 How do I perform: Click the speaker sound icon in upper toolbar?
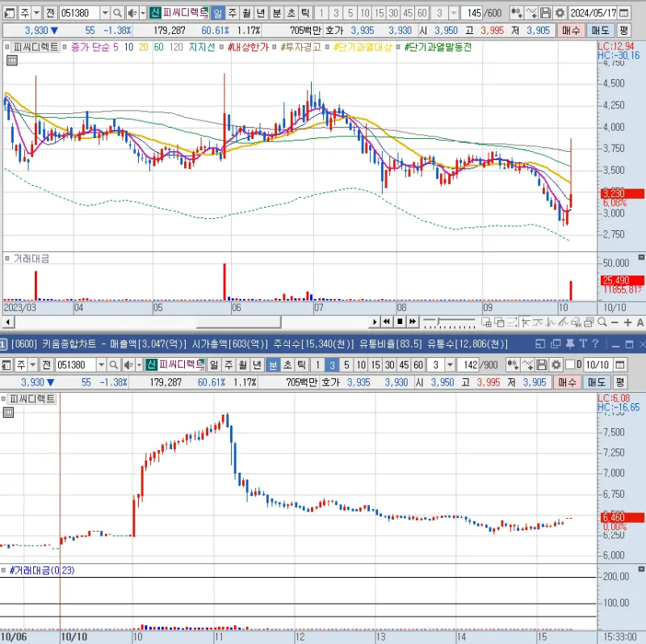point(132,13)
